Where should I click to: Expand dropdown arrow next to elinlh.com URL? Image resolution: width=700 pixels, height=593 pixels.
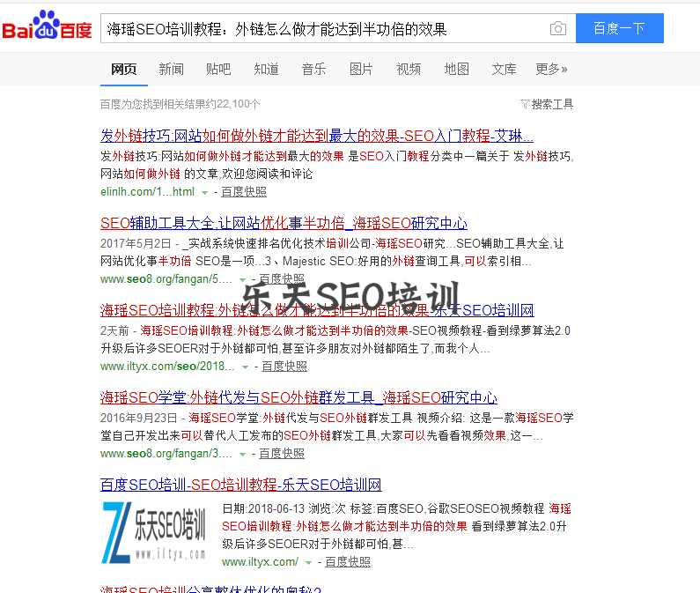(x=204, y=193)
